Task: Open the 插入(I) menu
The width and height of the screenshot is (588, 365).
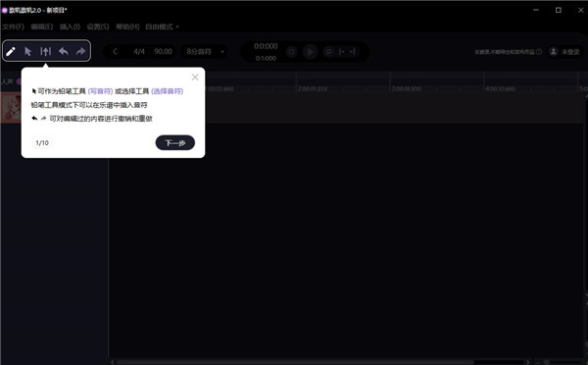Action: click(70, 26)
